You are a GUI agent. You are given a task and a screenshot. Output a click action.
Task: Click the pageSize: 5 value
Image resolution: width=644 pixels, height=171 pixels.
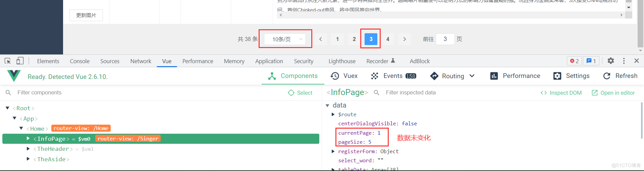click(355, 142)
